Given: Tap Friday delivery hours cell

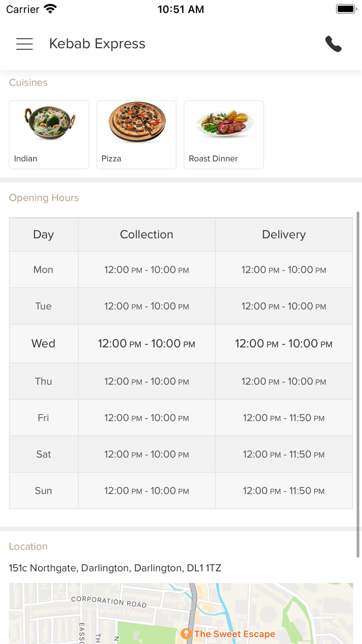Looking at the screenshot, I should [x=284, y=418].
